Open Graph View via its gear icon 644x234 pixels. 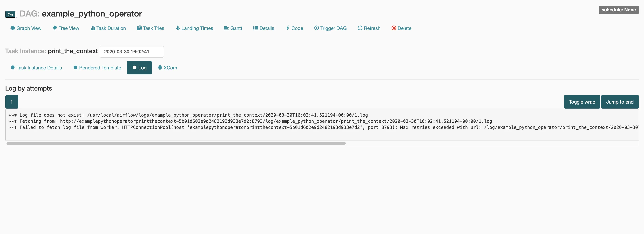click(x=12, y=28)
